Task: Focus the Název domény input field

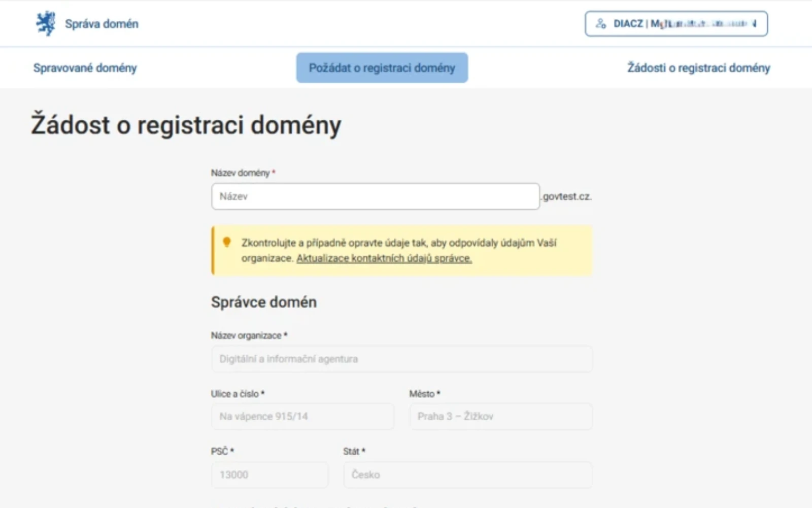Action: [375, 196]
